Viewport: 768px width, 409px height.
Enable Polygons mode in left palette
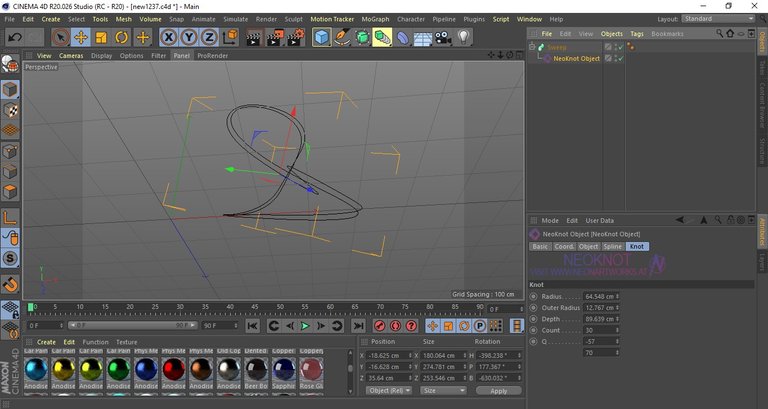10,192
